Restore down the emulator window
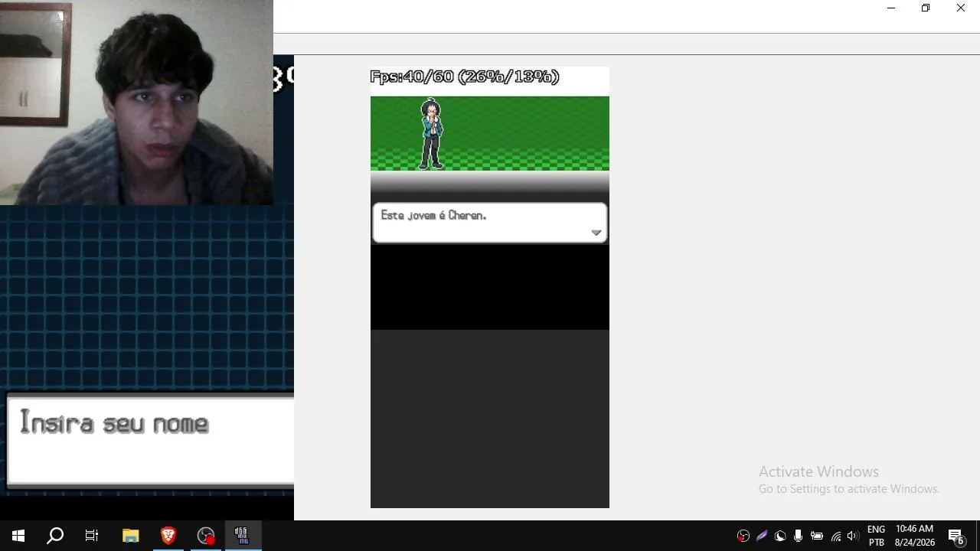Viewport: 980px width, 551px height. click(x=926, y=8)
